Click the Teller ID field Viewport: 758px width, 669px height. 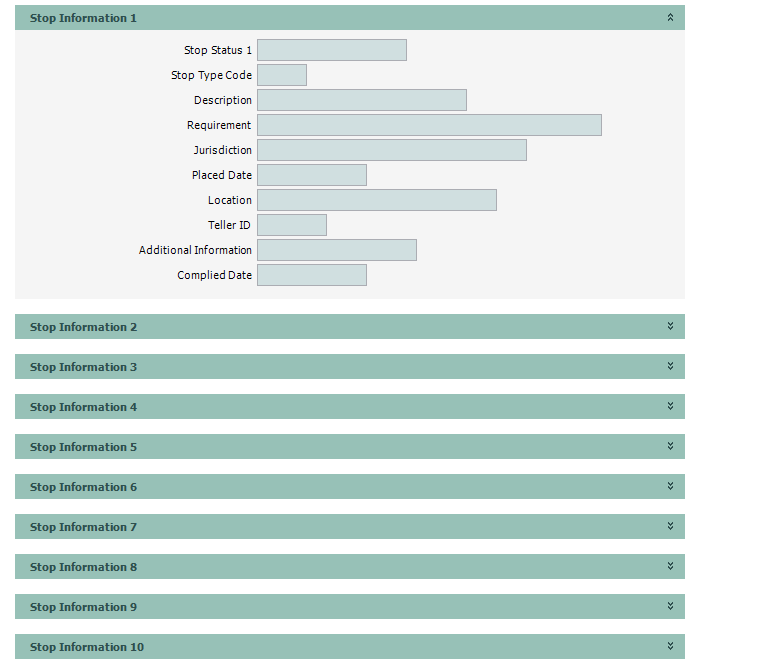(x=291, y=225)
